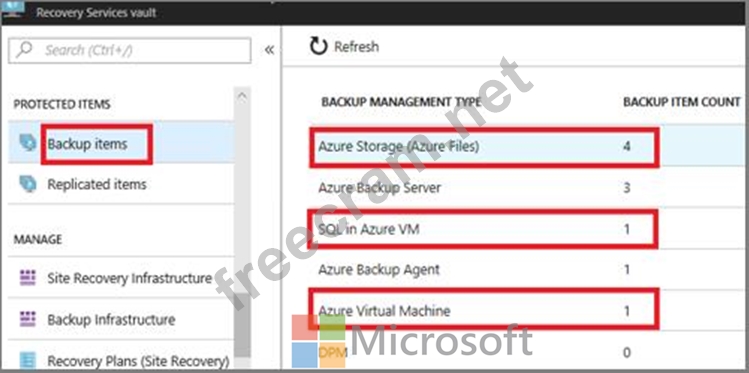The image size is (749, 373).
Task: Click the Refresh button label
Action: pos(356,47)
